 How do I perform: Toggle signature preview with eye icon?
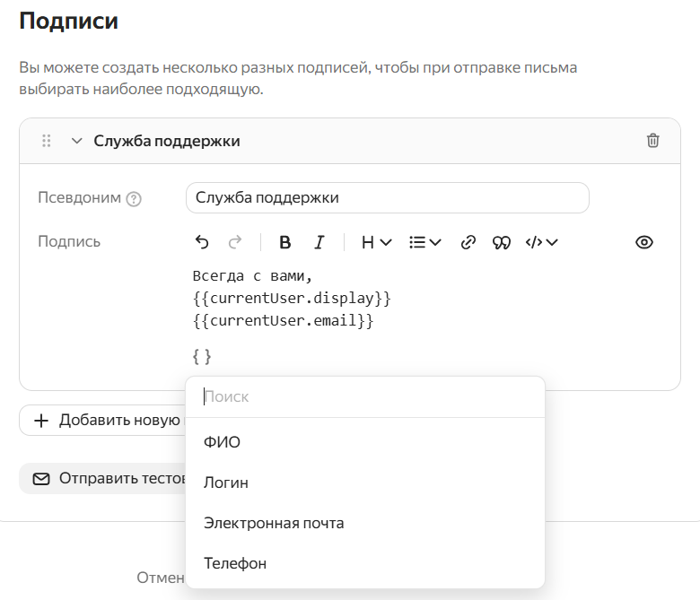click(x=643, y=242)
